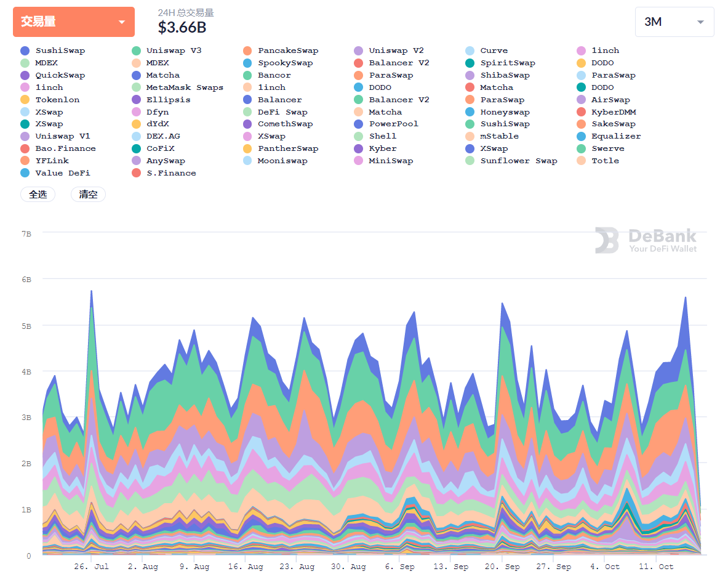Click the 全选 select-all button
The height and width of the screenshot is (574, 728).
pos(38,194)
